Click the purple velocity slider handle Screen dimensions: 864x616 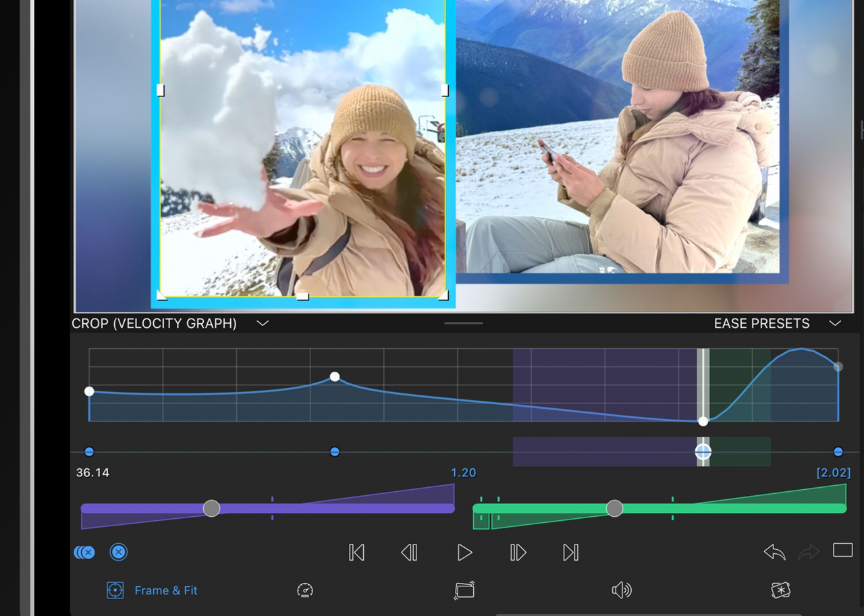click(211, 509)
